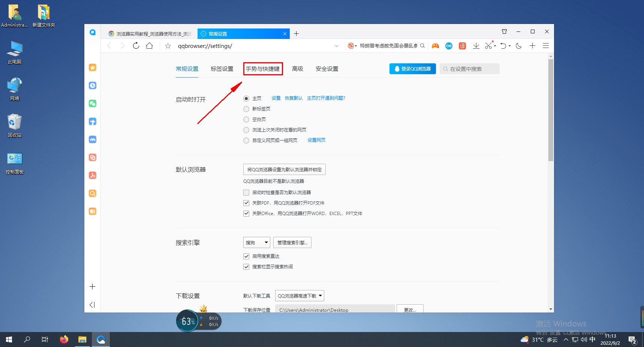This screenshot has height=347, width=644.
Task: Open the hamburger main menu
Action: tap(546, 46)
